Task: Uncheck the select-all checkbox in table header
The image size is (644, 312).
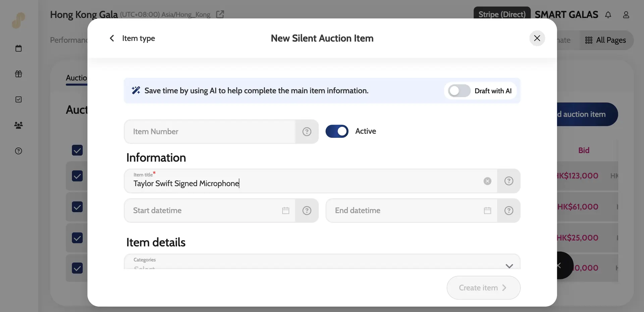Action: point(77,150)
